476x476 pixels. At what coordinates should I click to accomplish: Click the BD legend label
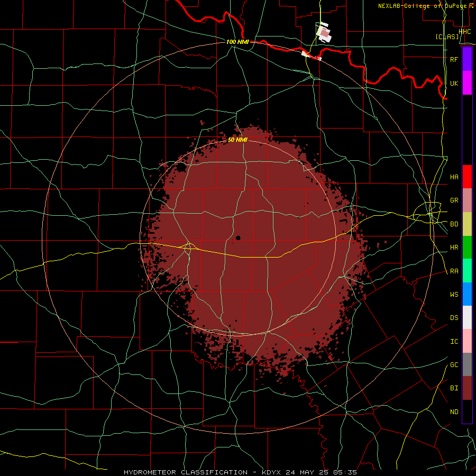click(454, 224)
